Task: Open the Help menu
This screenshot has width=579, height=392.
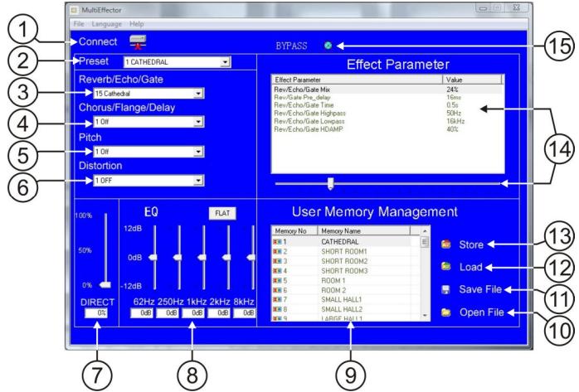Action: (137, 24)
